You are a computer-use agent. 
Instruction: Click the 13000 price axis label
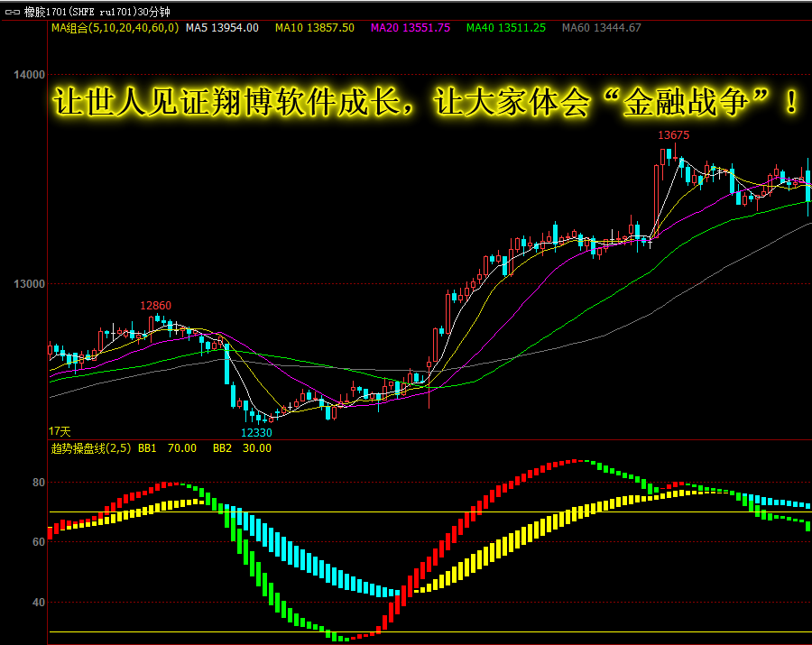tap(30, 284)
